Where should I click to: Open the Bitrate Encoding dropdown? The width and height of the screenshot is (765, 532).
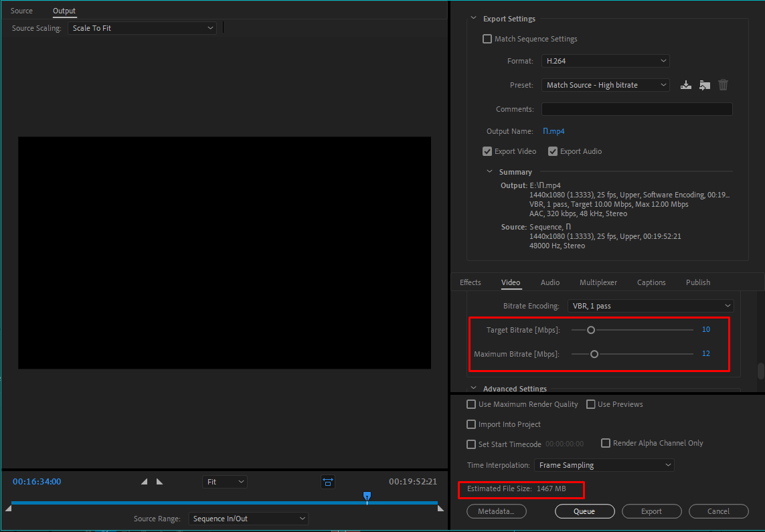coord(650,306)
